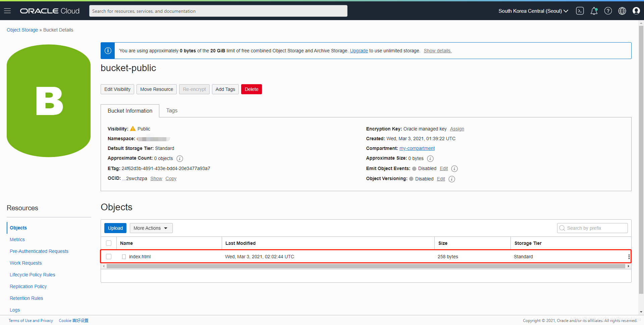Click the Edit Visibility button
Screen dimensions: 644x325
117,89
